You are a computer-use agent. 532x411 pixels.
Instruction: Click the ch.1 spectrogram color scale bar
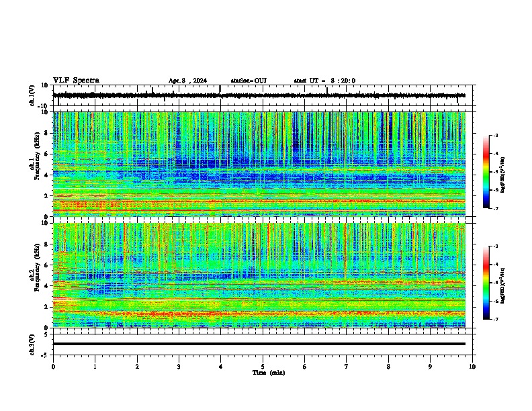point(486,172)
